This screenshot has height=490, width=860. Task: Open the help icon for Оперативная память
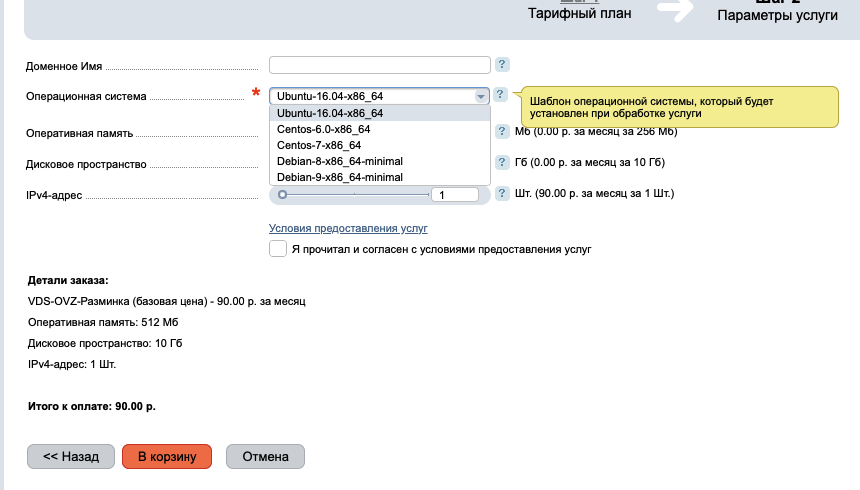(502, 131)
